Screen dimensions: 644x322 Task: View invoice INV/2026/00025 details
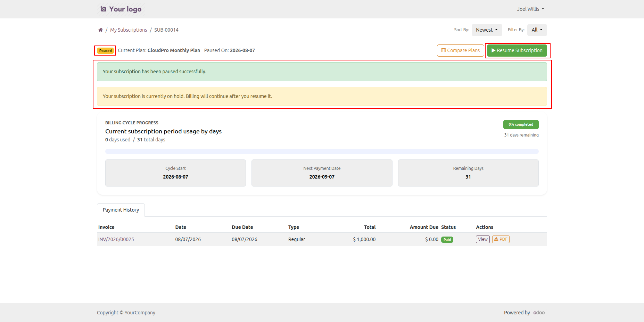482,239
